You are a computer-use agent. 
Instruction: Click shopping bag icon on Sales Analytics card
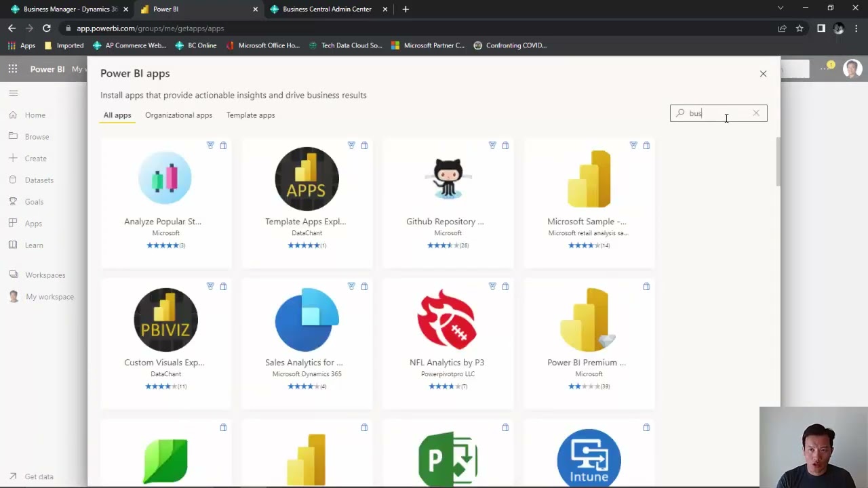[364, 286]
